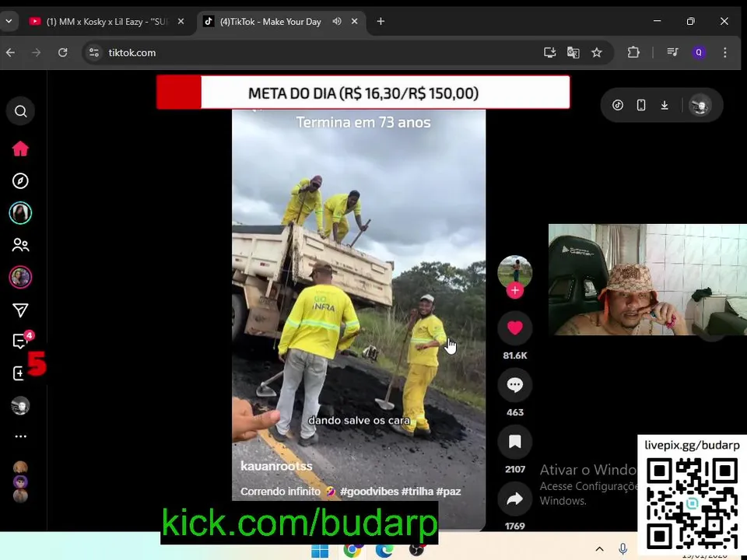Open the media control playlist icon
Viewport: 747px width, 560px height.
672,52
